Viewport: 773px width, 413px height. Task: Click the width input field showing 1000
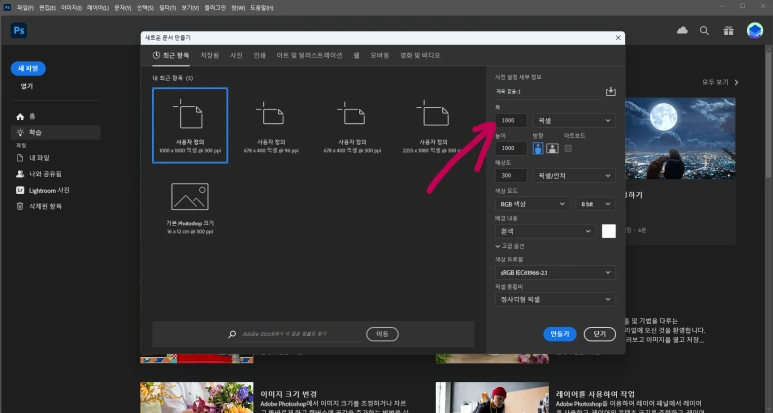click(511, 121)
